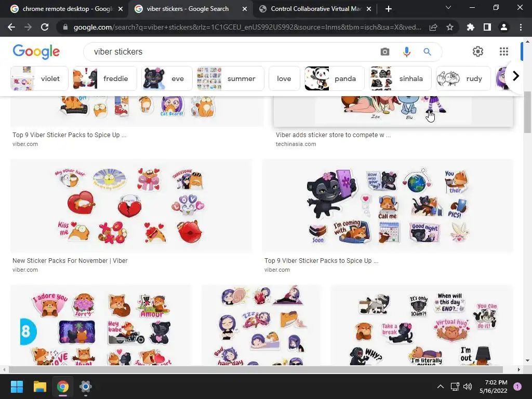Image resolution: width=532 pixels, height=399 pixels.
Task: Reload the current page
Action: click(45, 27)
